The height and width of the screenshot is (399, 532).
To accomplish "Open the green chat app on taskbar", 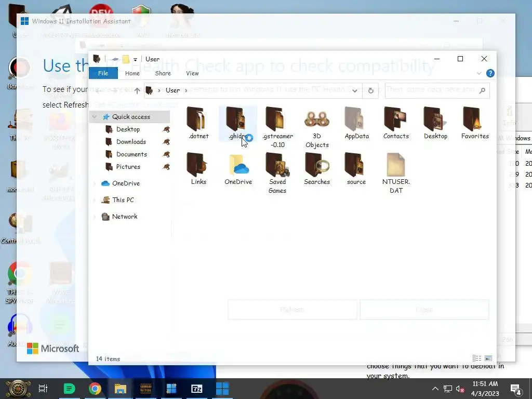I will 69,389.
